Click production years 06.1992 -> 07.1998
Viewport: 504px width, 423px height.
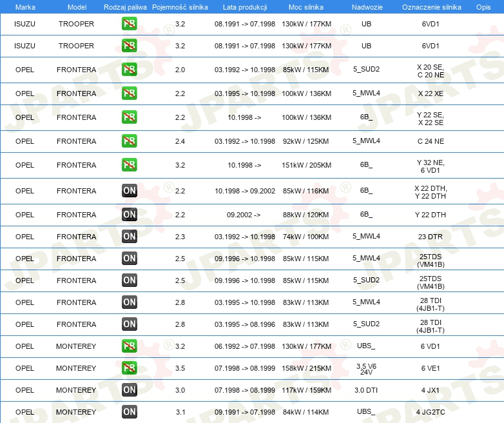(245, 346)
